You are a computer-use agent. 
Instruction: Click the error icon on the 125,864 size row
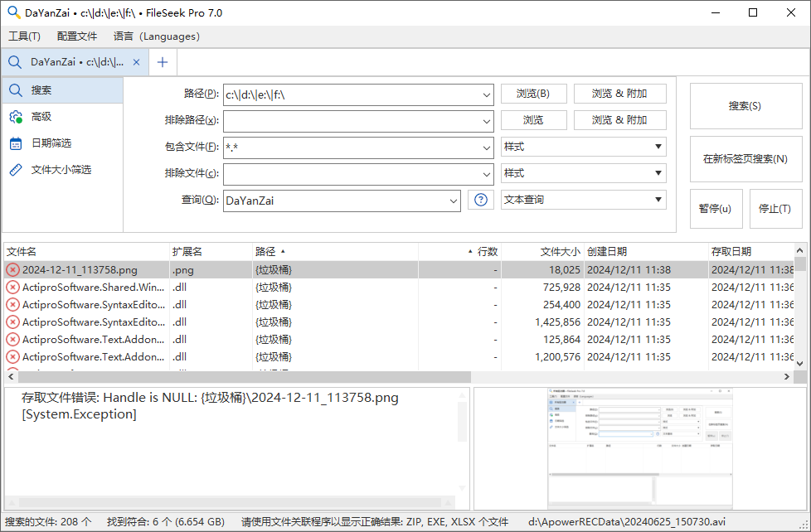(x=12, y=340)
